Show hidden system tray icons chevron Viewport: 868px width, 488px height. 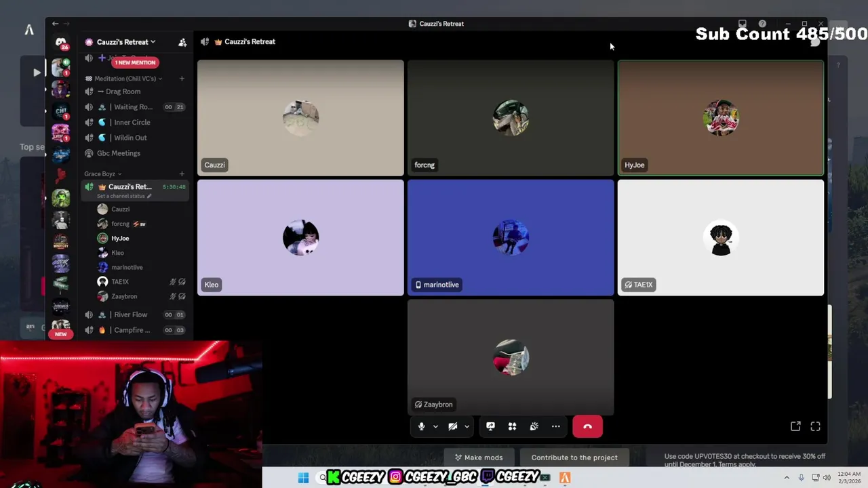[787, 478]
